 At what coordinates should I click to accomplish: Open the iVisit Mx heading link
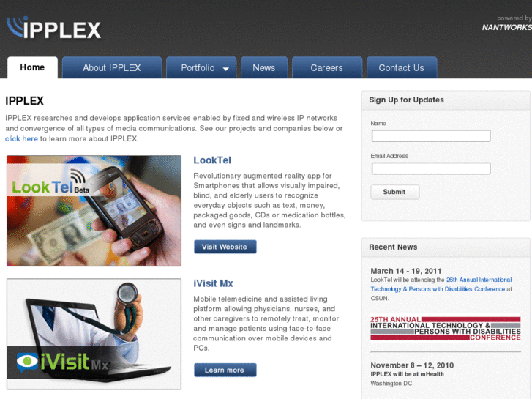click(213, 283)
